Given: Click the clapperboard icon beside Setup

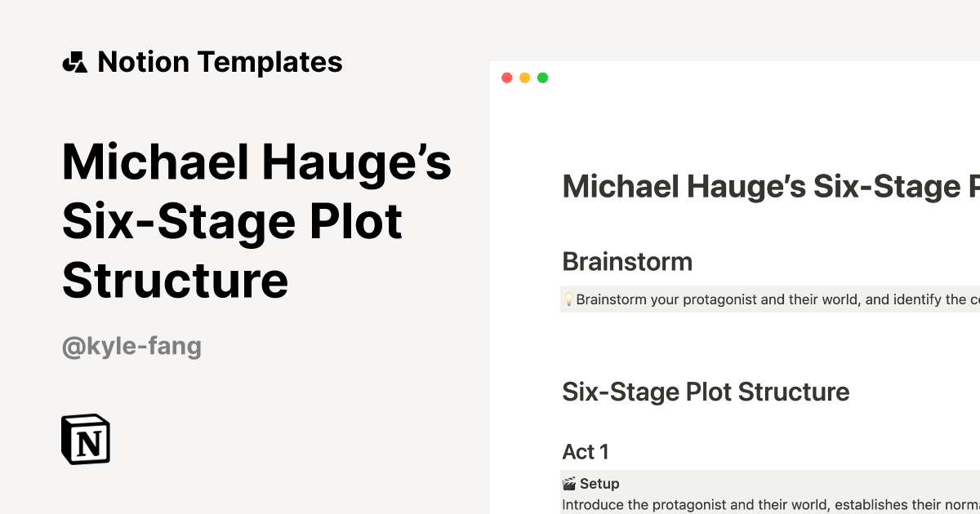Looking at the screenshot, I should tap(569, 484).
